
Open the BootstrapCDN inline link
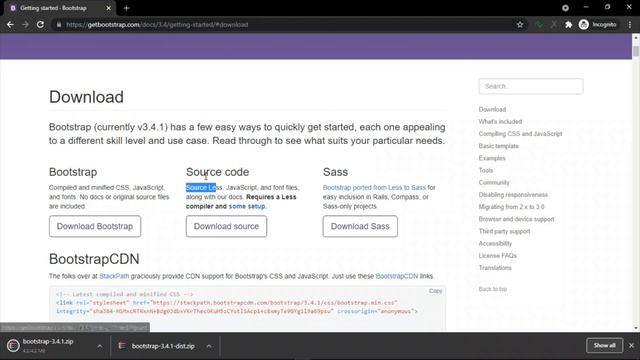[397, 276]
